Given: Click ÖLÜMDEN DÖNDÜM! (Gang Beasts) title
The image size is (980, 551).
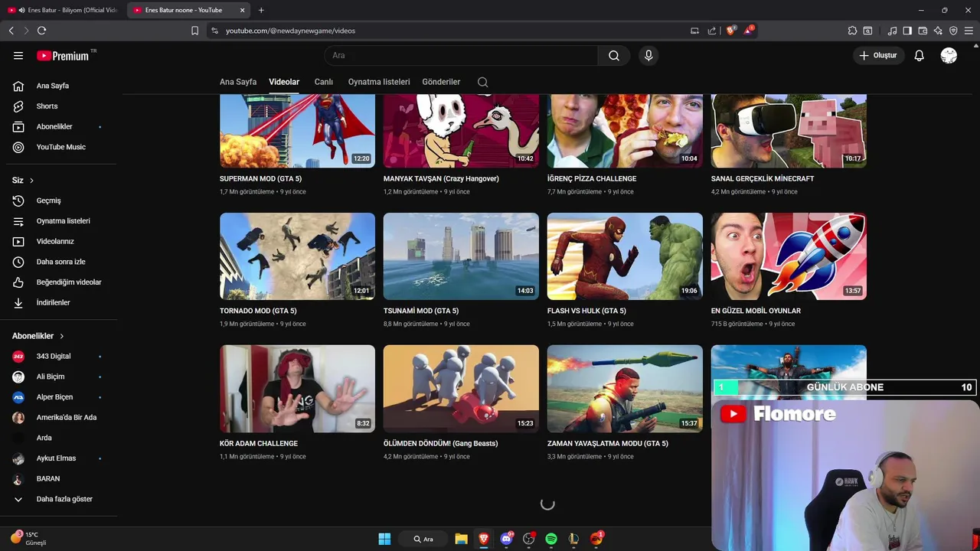Looking at the screenshot, I should coord(440,444).
